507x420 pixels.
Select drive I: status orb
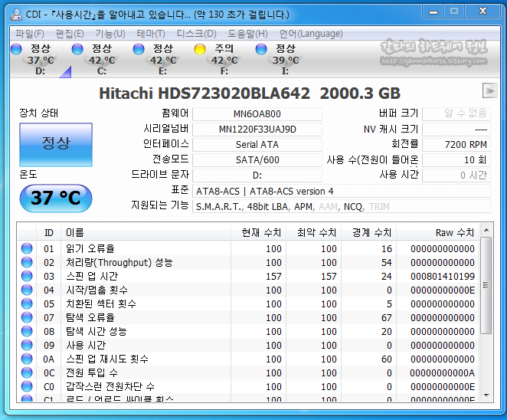click(x=261, y=49)
